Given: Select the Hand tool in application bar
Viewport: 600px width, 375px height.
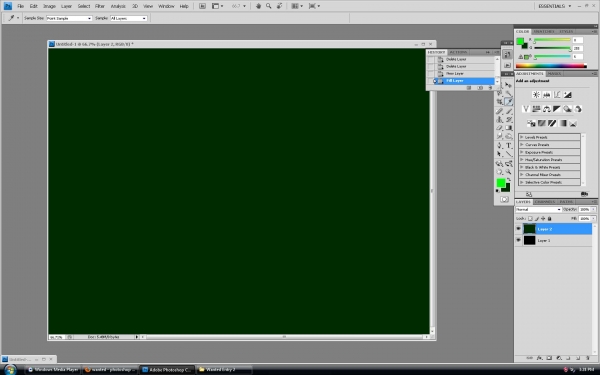Looking at the screenshot, I should 258,6.
